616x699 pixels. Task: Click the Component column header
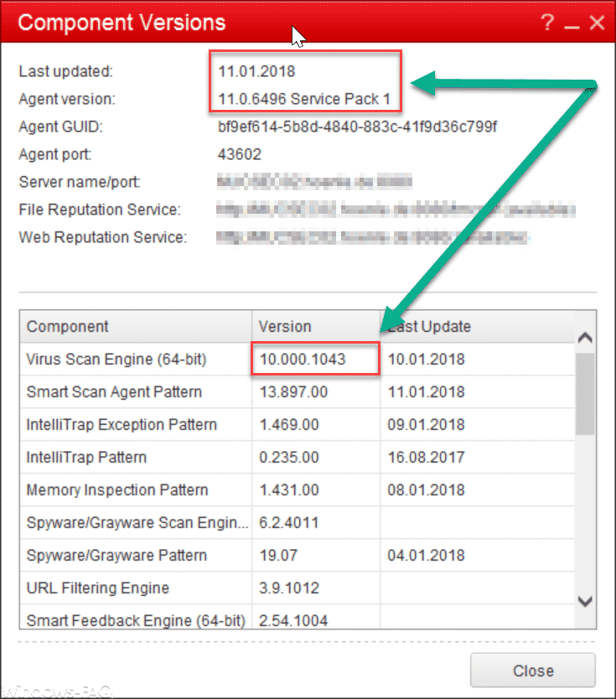coord(136,326)
